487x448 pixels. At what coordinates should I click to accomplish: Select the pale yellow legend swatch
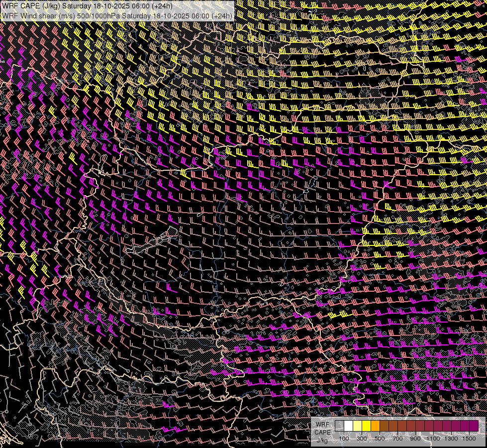point(357,426)
